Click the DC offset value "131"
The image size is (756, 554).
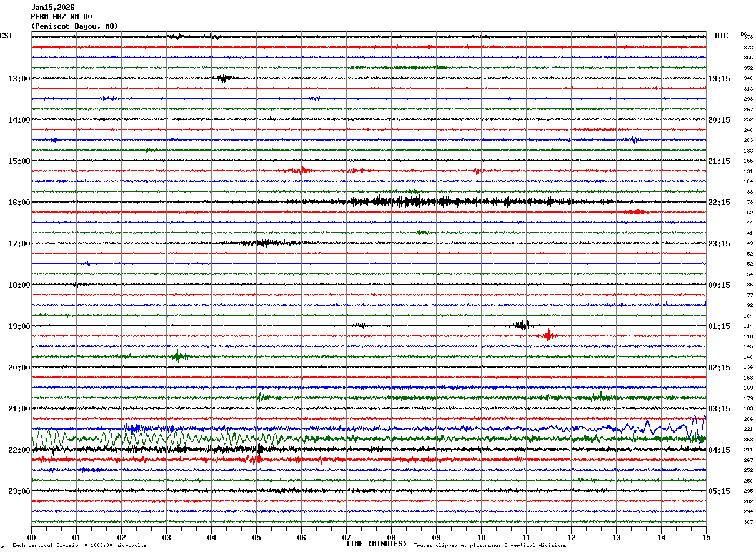tap(748, 171)
